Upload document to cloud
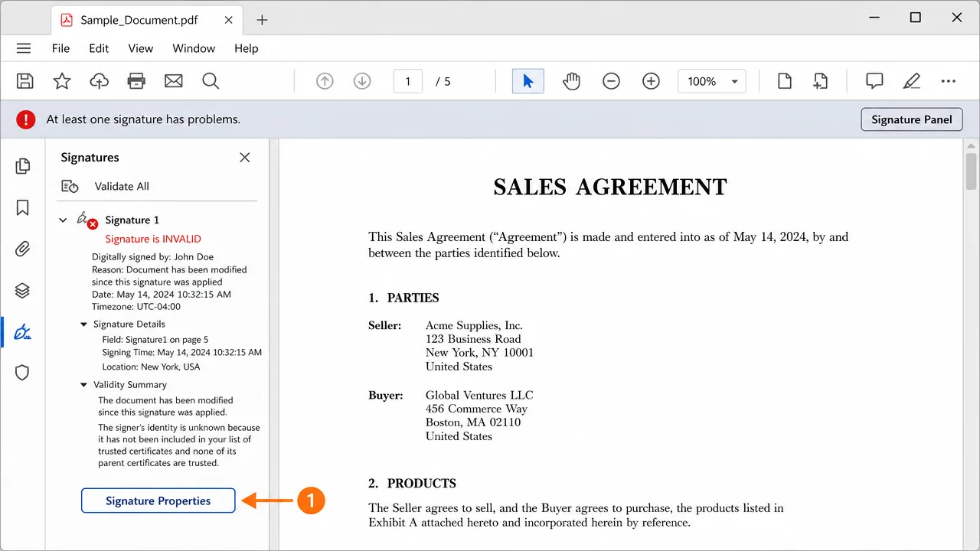 [99, 81]
